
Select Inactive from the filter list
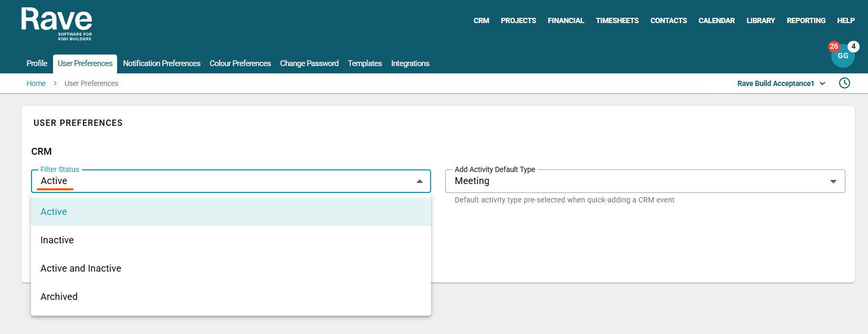57,240
